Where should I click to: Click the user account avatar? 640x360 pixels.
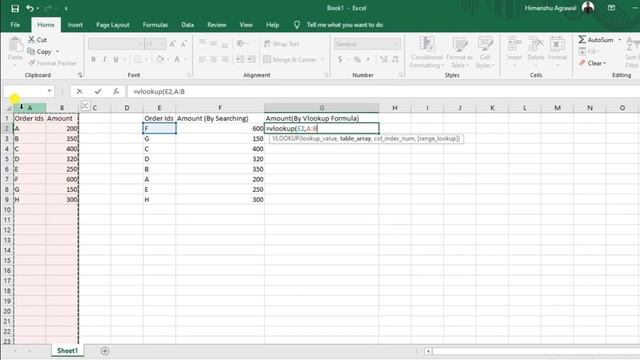point(588,8)
